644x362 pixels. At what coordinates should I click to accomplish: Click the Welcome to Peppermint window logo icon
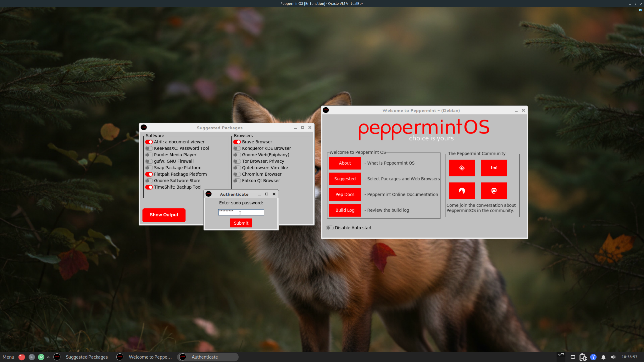[326, 110]
